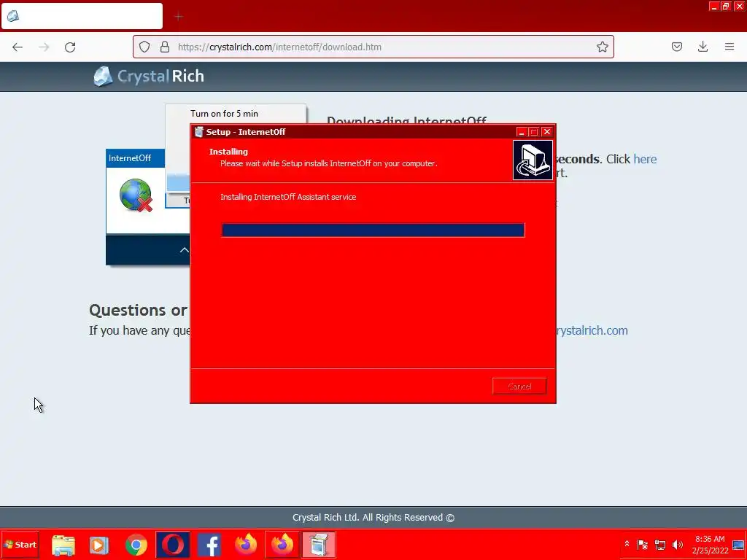Click the Setup title bar installer icon

coord(198,132)
